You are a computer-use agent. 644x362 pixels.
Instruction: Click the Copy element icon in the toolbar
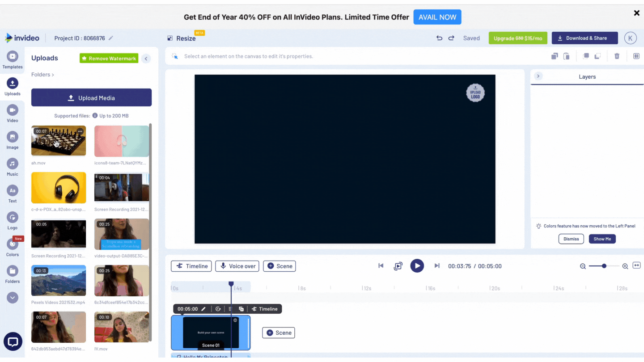pos(555,56)
